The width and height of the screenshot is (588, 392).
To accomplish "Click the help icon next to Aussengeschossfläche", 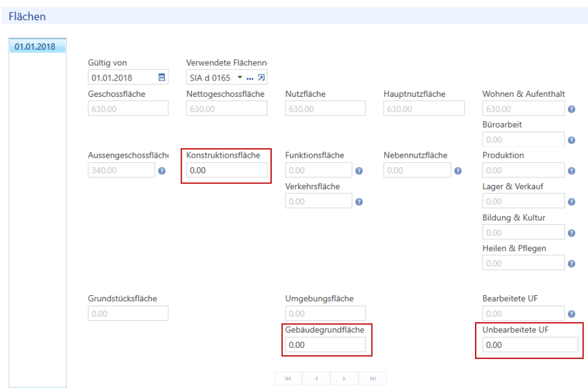I will (162, 171).
